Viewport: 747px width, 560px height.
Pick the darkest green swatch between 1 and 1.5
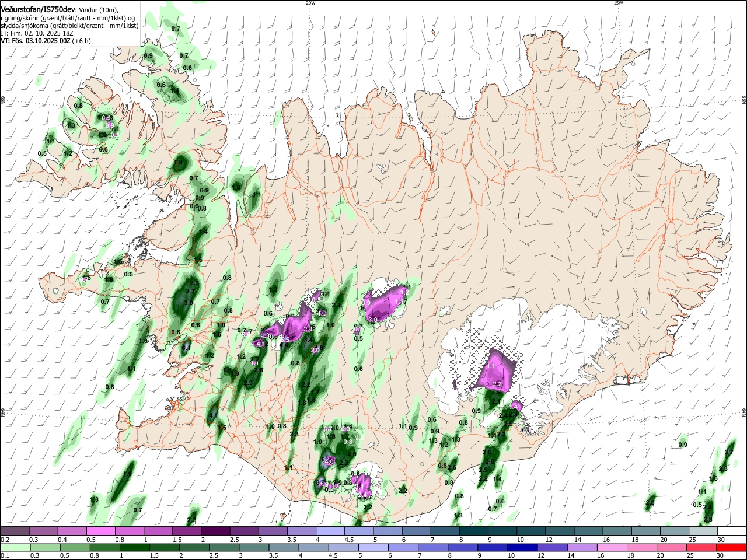[x=134, y=548]
